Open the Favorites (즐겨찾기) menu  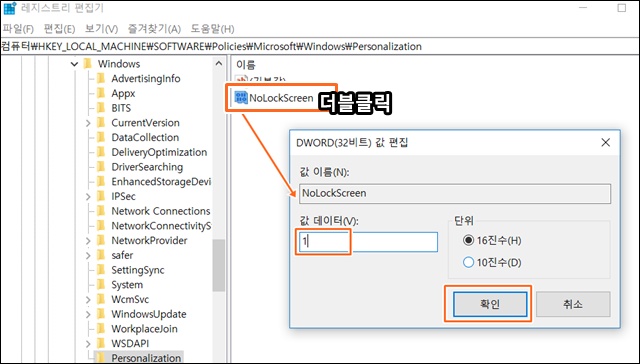(x=154, y=29)
